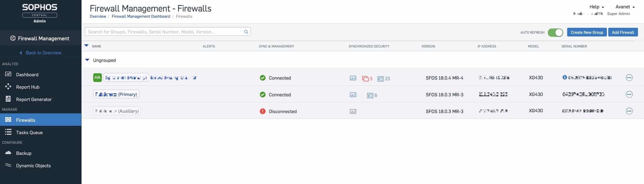Click the Create New Group button
This screenshot has width=644, height=184.
(x=586, y=32)
